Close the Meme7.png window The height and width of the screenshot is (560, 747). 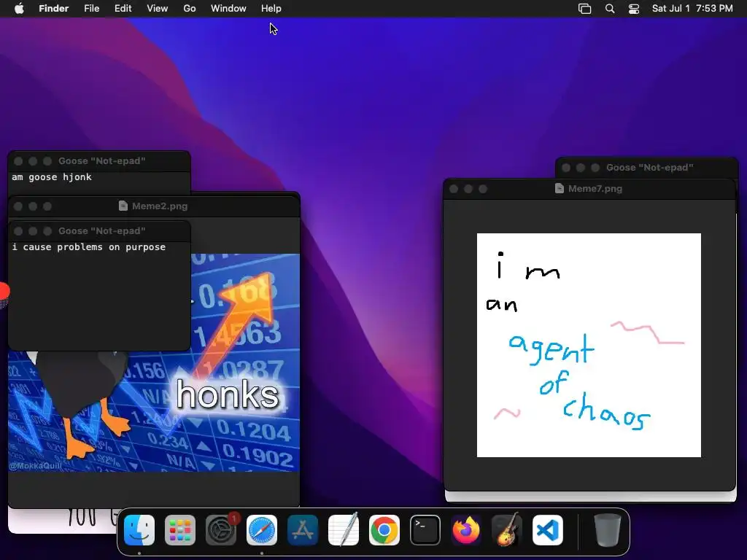[454, 189]
